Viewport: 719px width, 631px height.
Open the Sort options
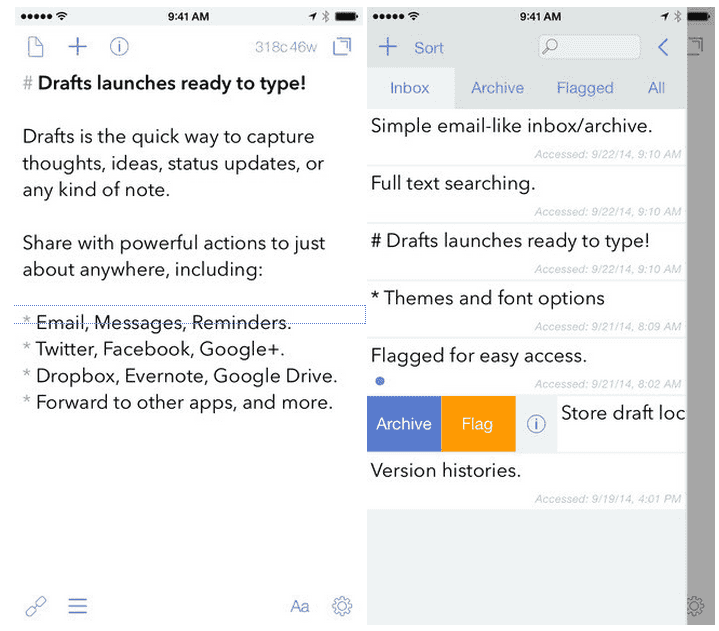pyautogui.click(x=429, y=48)
